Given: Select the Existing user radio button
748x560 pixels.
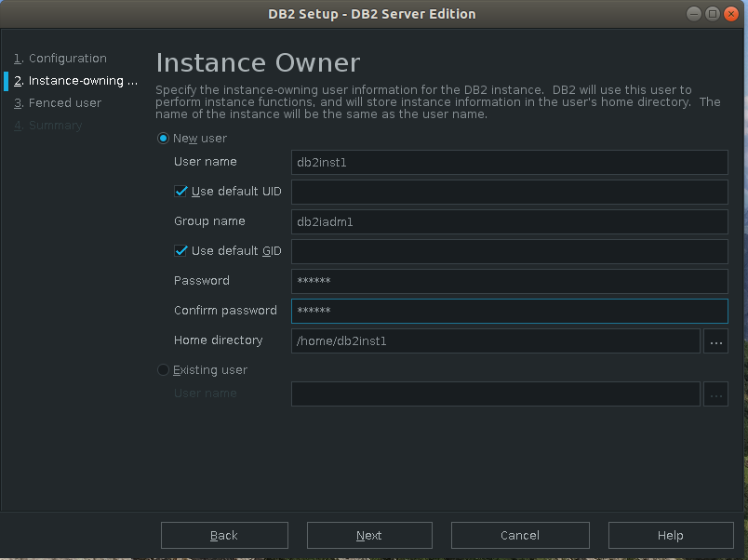Looking at the screenshot, I should (164, 370).
